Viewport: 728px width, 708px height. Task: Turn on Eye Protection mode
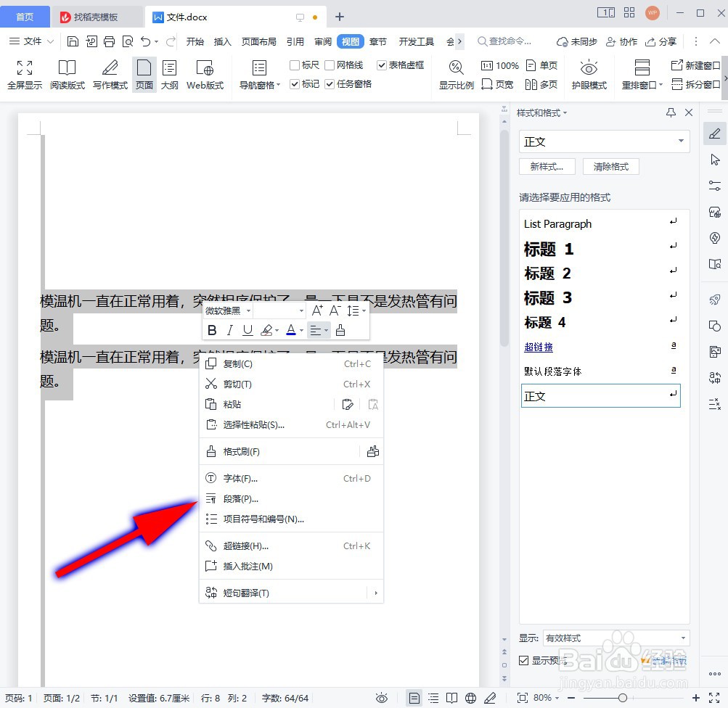(589, 75)
